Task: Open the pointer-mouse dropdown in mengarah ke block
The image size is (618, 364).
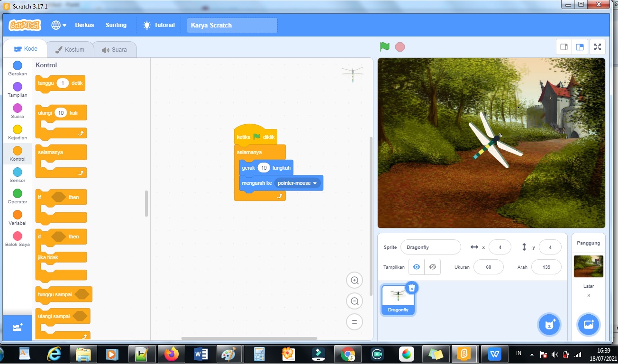Action: pos(298,183)
